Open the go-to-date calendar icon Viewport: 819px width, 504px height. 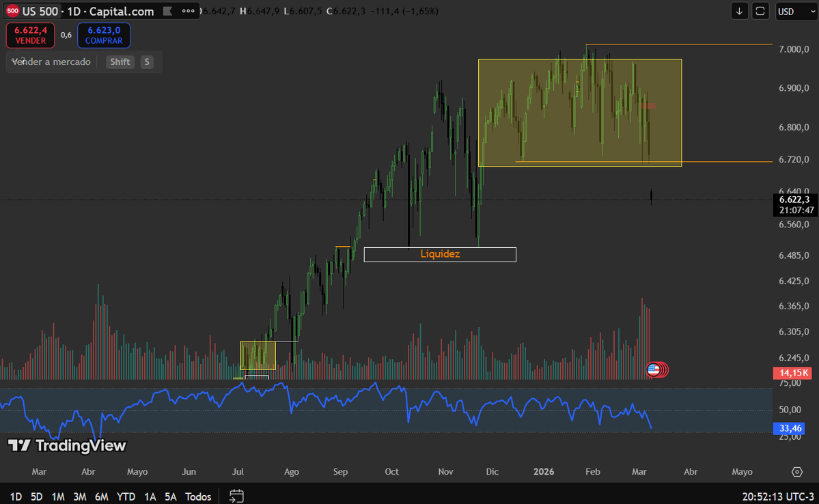[236, 496]
